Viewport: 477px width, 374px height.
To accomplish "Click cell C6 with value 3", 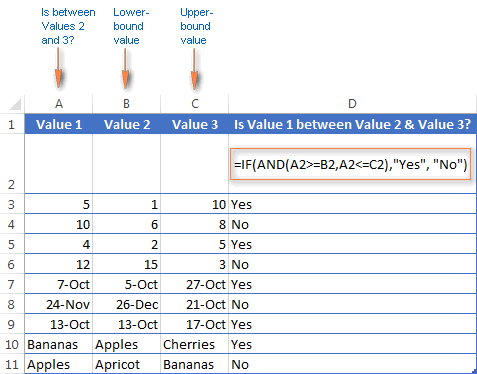I will pyautogui.click(x=195, y=264).
